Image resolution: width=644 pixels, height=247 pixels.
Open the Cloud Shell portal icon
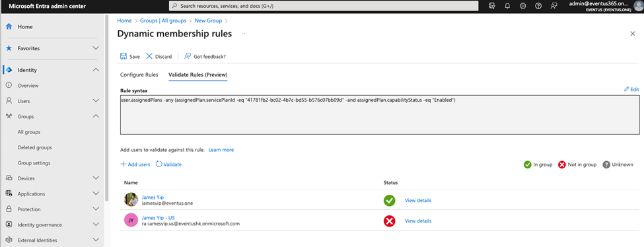492,6
